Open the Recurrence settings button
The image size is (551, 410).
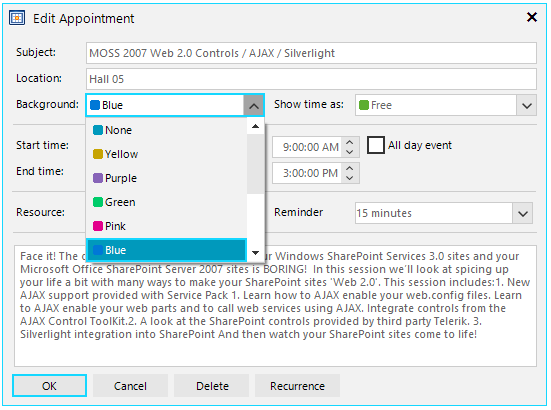(x=297, y=386)
